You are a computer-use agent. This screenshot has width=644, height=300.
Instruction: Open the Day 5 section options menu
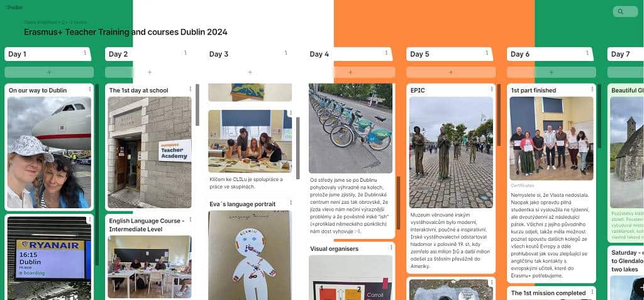point(487,53)
